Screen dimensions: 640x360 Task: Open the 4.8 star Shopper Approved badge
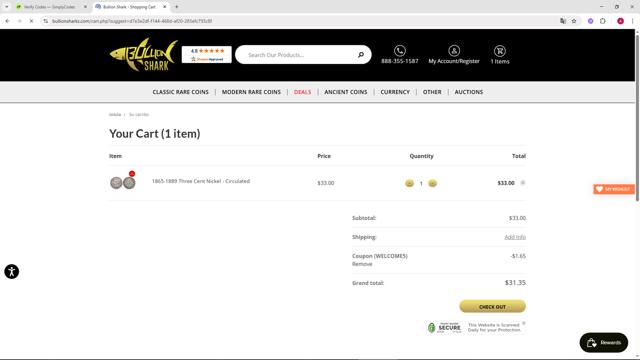pos(207,55)
